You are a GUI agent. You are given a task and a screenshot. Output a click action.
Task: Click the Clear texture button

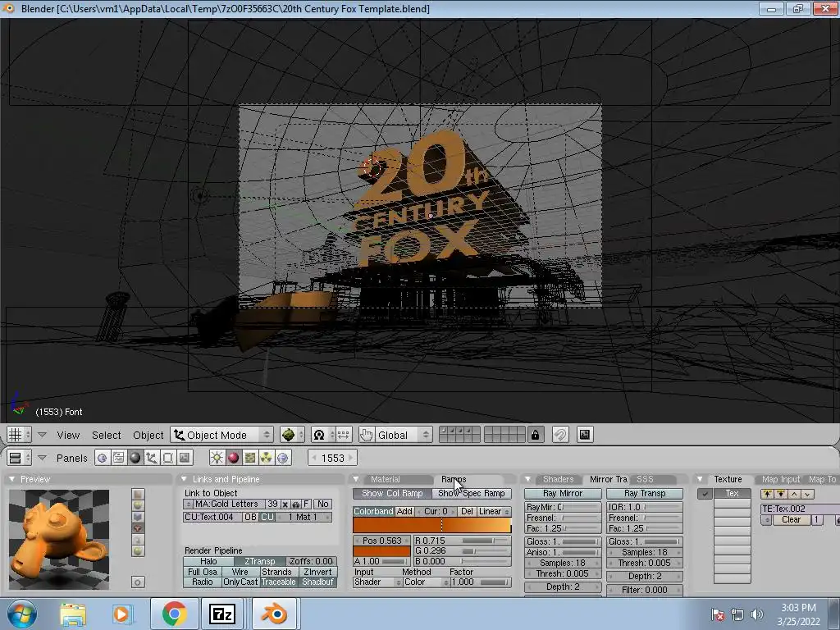coord(791,519)
